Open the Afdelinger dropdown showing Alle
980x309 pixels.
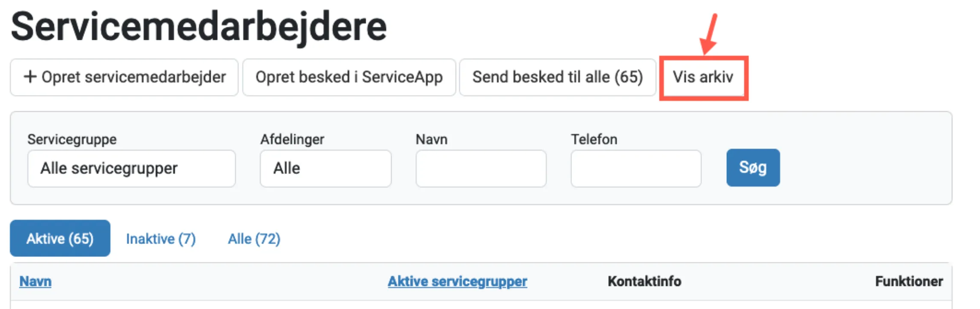325,168
